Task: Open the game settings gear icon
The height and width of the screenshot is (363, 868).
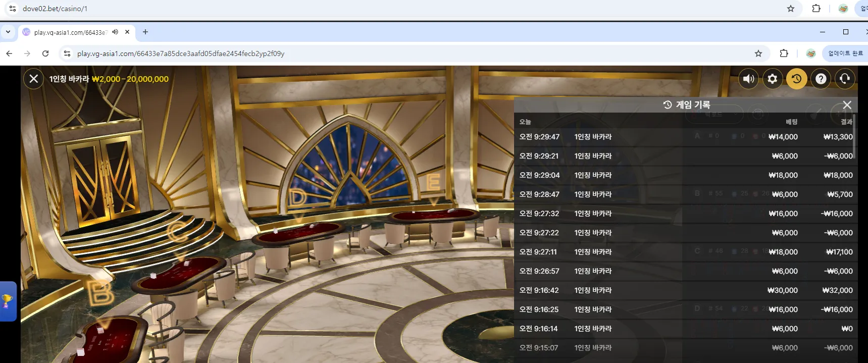Action: pyautogui.click(x=773, y=79)
